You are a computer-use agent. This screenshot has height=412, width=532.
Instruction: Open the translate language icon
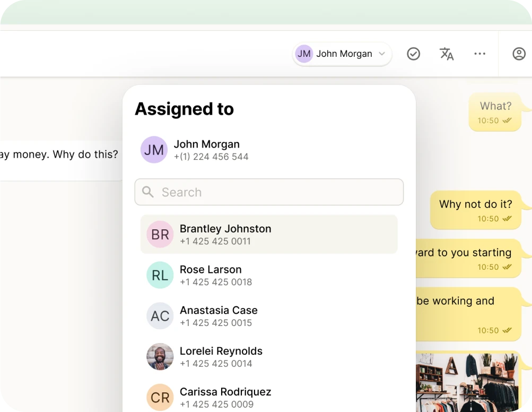(x=447, y=54)
